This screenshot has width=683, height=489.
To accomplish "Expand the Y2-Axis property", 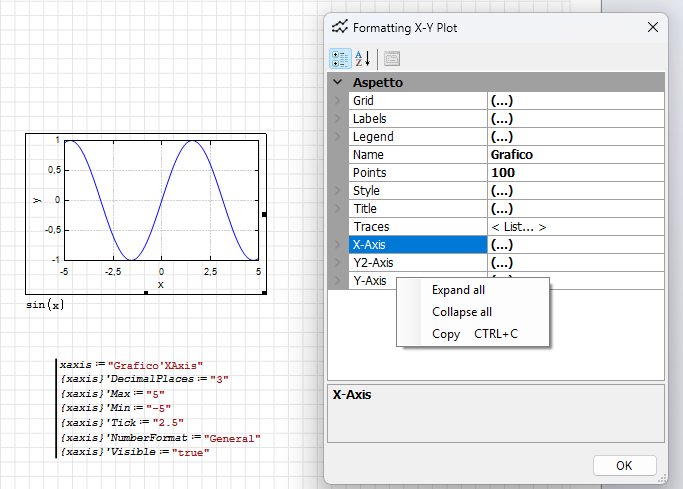I will click(338, 263).
